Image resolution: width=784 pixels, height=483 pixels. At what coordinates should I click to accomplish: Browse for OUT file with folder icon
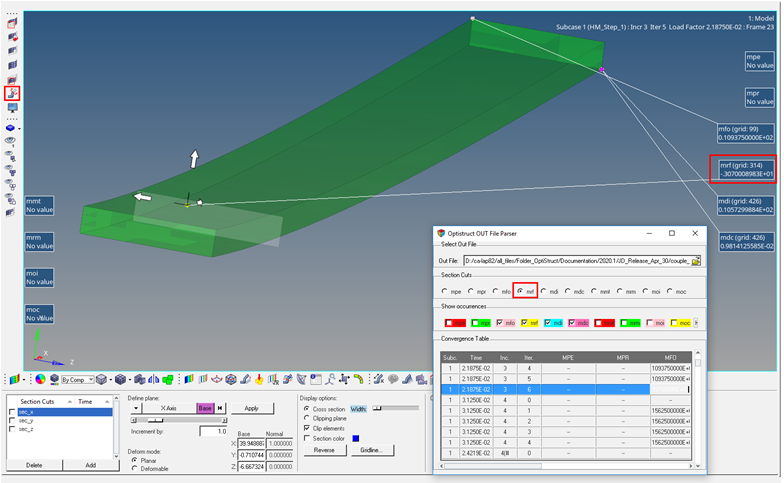696,260
